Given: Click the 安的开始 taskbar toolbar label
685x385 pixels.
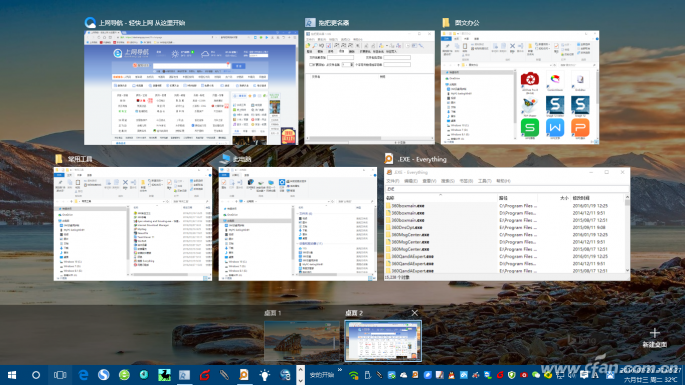Looking at the screenshot, I should [322, 375].
